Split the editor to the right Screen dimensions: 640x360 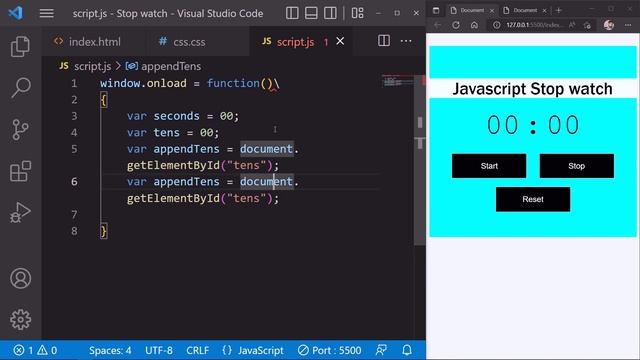pyautogui.click(x=384, y=41)
